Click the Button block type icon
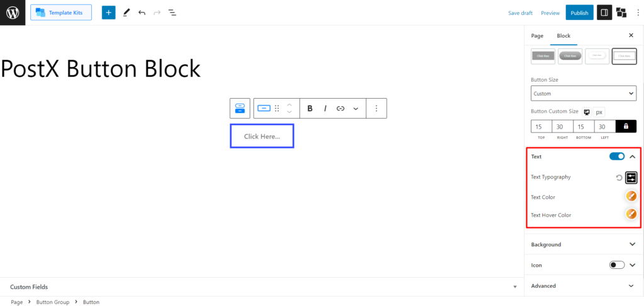This screenshot has height=306, width=644. 264,108
